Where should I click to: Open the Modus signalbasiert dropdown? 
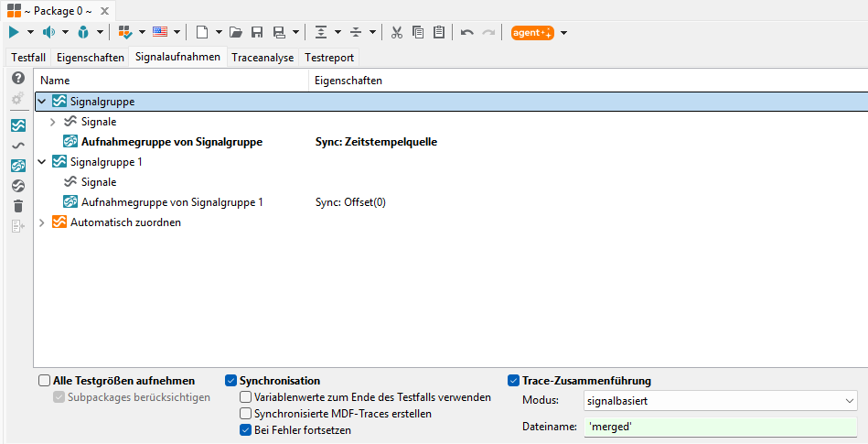721,401
